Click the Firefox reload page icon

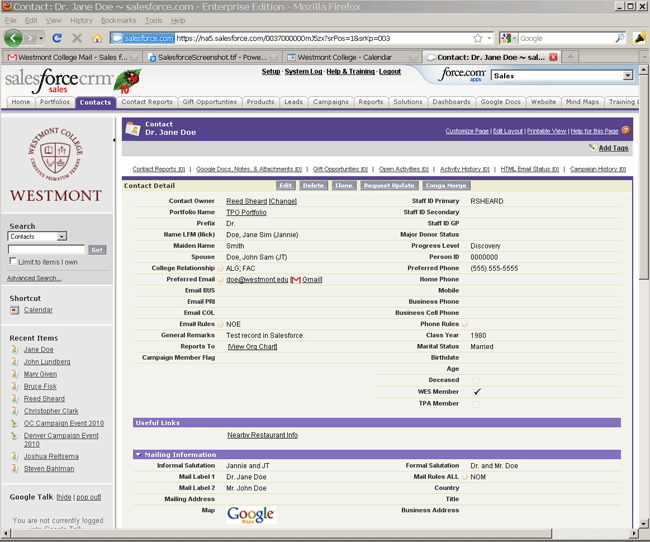pos(57,38)
